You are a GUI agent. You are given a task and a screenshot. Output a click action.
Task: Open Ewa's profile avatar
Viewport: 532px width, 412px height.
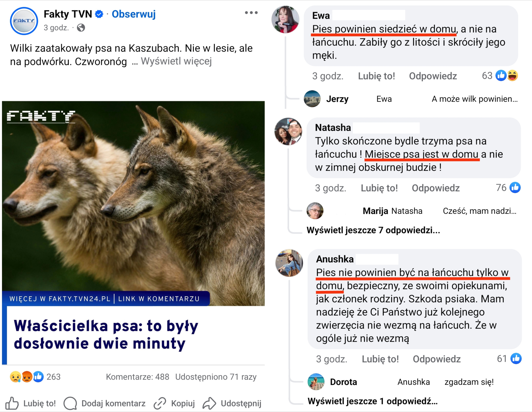click(x=285, y=19)
